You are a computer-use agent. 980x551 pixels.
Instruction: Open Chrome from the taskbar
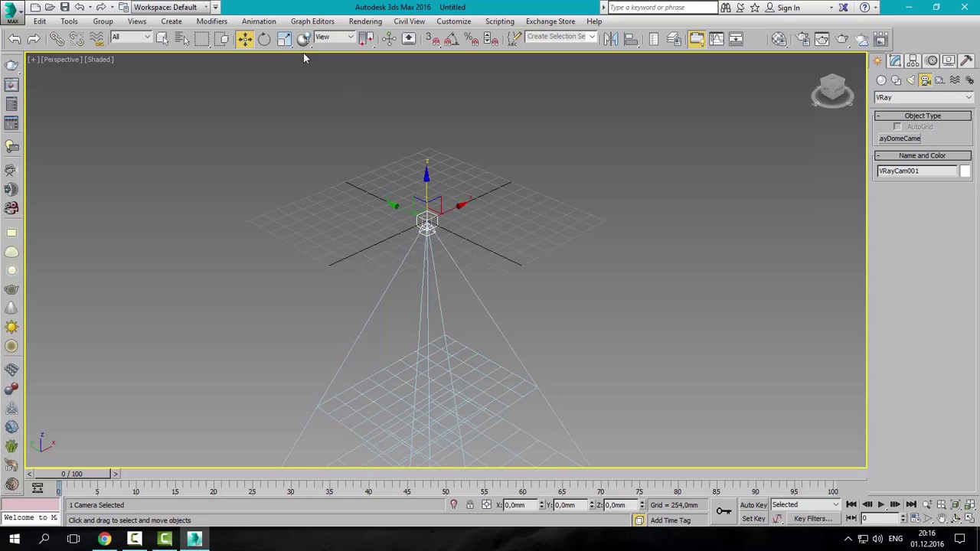tap(104, 540)
